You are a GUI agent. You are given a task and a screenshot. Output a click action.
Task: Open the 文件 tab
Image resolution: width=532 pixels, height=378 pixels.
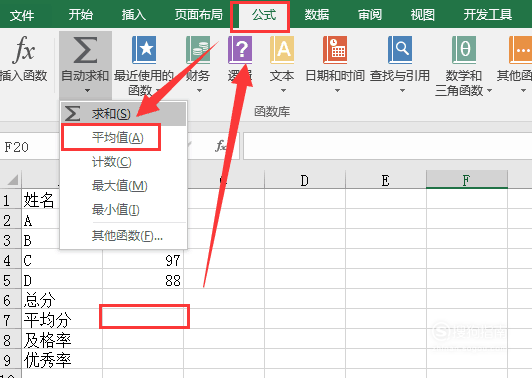(x=22, y=15)
